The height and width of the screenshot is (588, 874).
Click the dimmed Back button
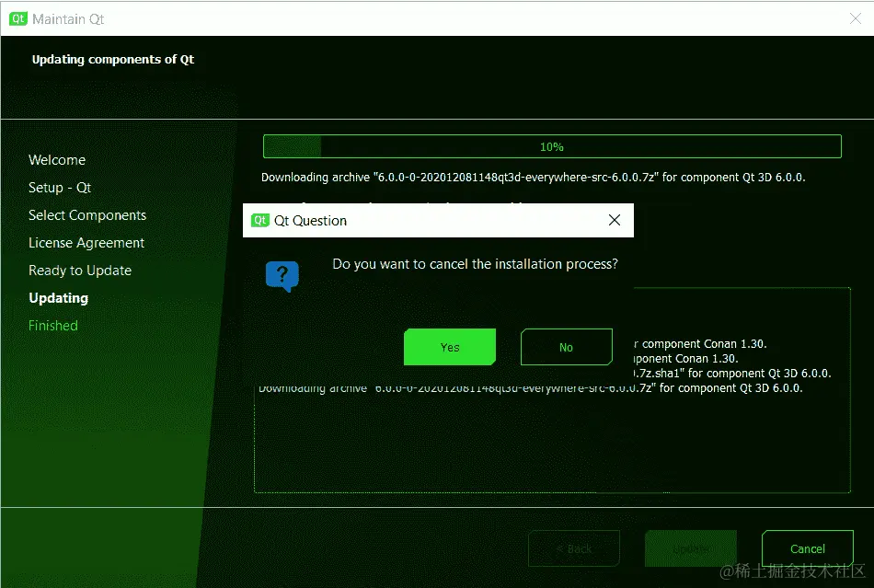[x=574, y=548]
